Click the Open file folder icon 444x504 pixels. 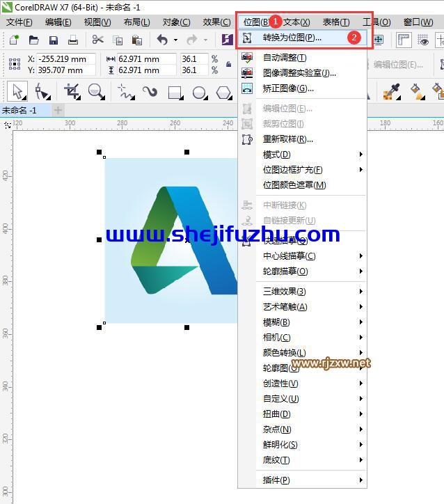pyautogui.click(x=33, y=40)
